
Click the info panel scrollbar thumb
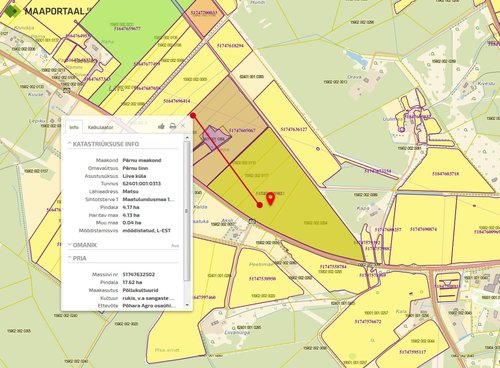(x=187, y=211)
